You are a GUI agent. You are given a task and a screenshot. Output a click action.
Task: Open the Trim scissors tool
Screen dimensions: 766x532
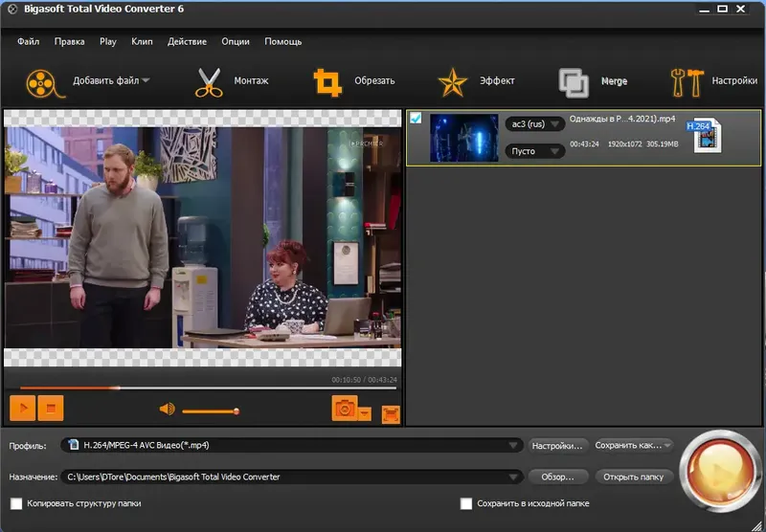tap(209, 82)
